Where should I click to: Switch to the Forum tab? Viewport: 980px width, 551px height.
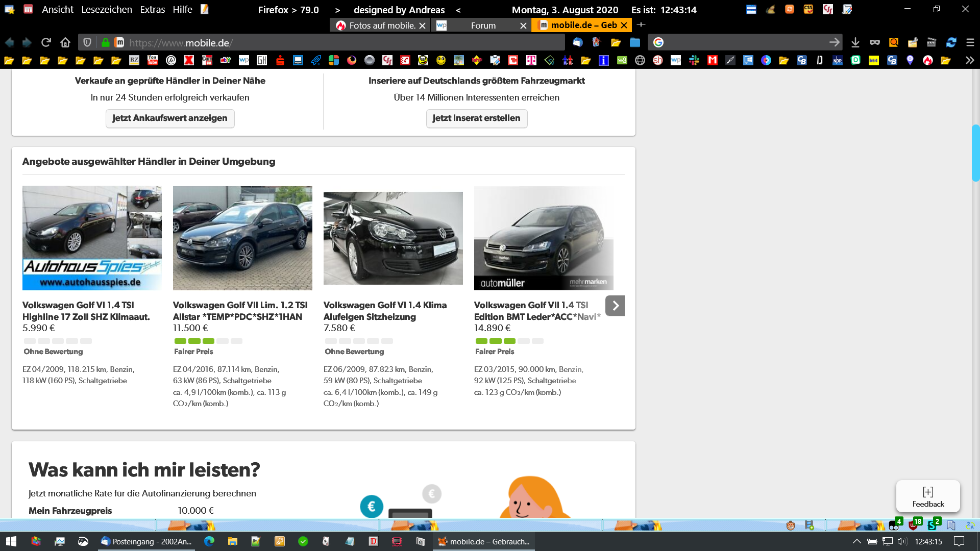[x=483, y=25]
